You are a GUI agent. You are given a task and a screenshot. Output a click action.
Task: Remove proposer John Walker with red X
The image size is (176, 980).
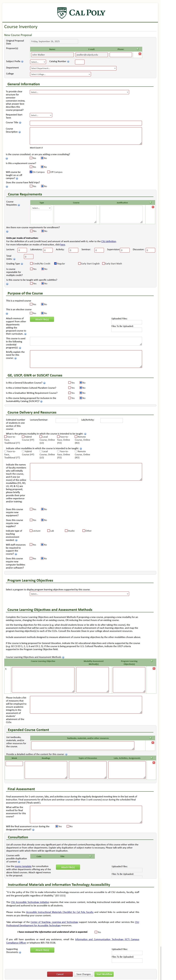139,54
